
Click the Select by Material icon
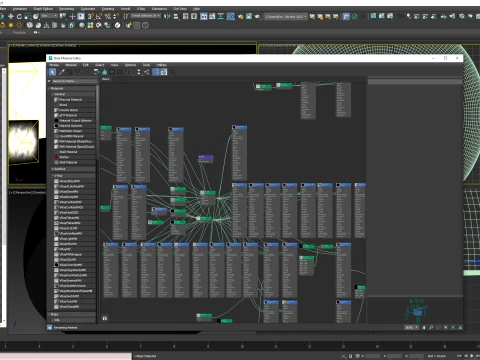click(x=173, y=72)
